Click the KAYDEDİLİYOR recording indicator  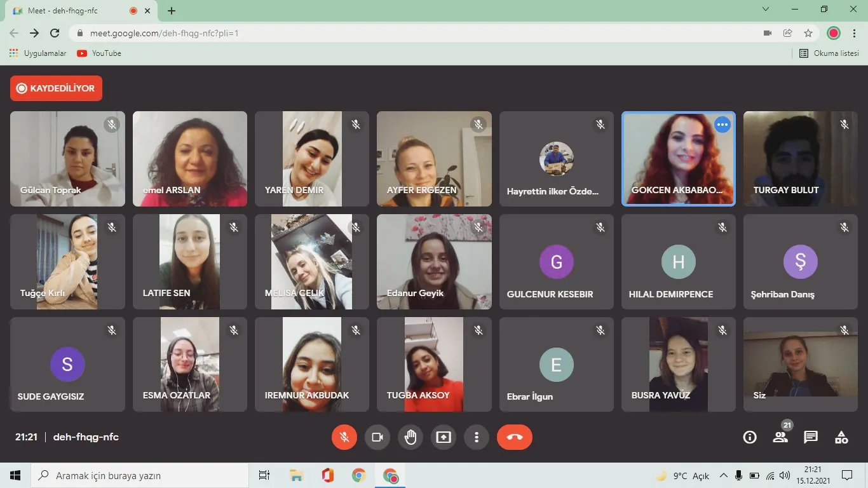tap(56, 88)
